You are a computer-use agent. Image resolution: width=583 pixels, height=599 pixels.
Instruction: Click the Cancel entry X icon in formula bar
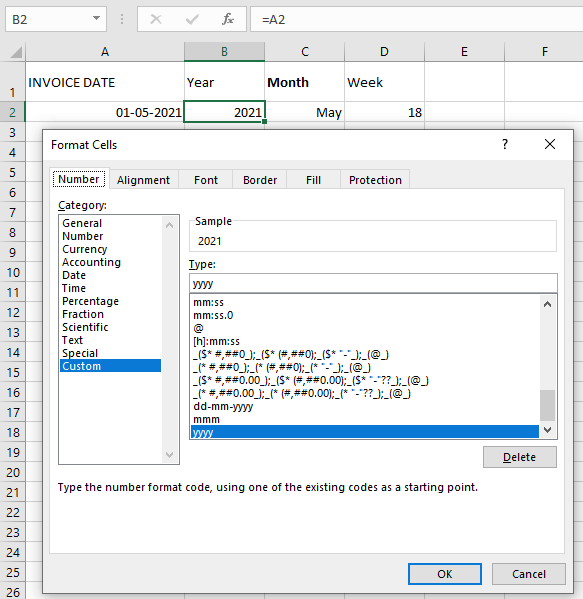(155, 19)
